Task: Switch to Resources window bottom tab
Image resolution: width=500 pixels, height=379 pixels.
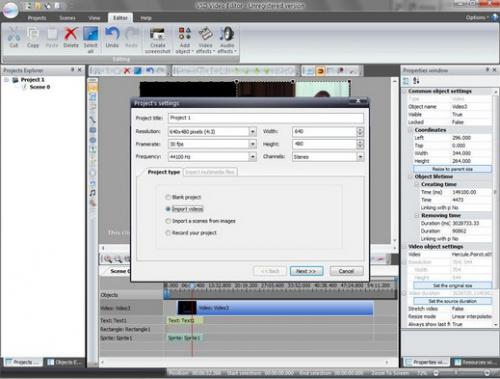Action: coord(475,362)
